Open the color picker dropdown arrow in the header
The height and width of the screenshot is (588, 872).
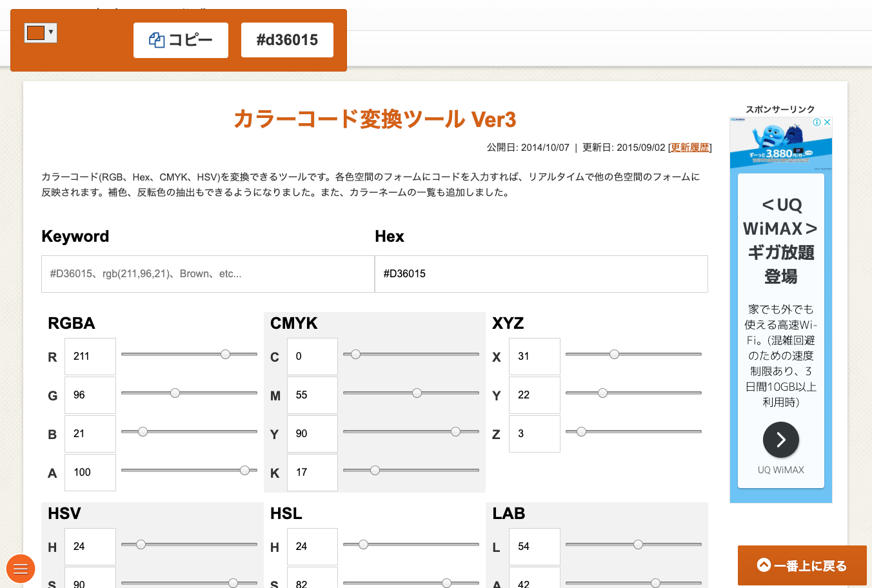(50, 32)
